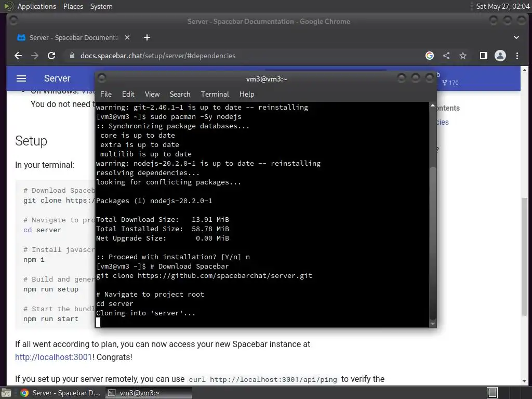Click terminal scrollbar down arrow
532x399 pixels.
point(433,324)
